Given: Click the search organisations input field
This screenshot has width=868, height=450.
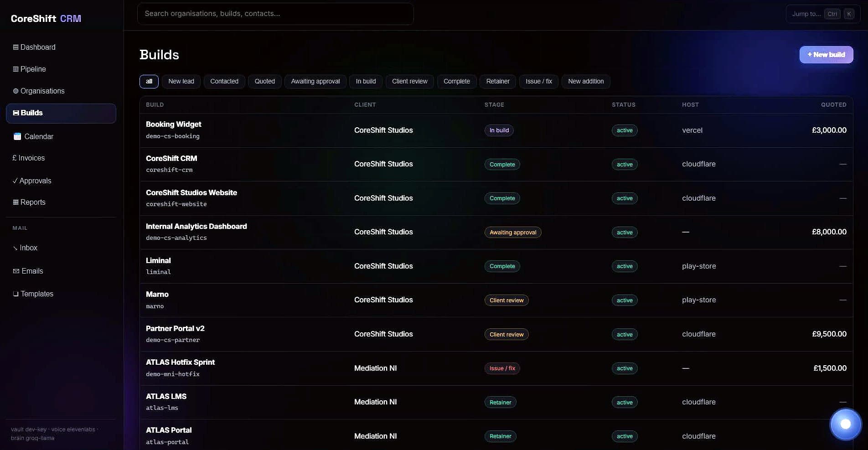Looking at the screenshot, I should pyautogui.click(x=275, y=14).
